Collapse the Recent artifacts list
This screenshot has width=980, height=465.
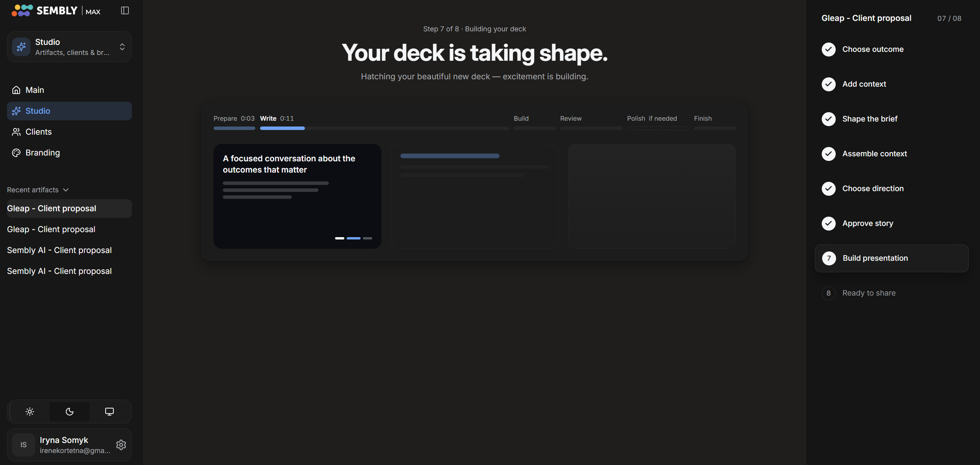(38, 190)
